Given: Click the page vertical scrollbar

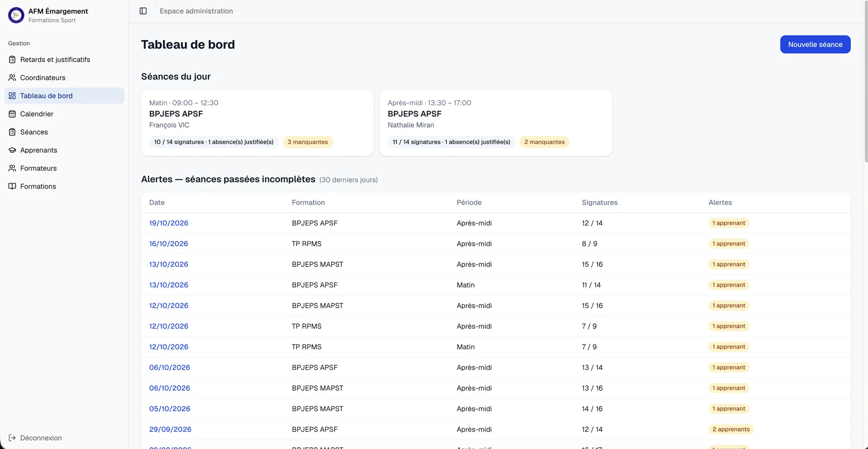Looking at the screenshot, I should coord(866,81).
